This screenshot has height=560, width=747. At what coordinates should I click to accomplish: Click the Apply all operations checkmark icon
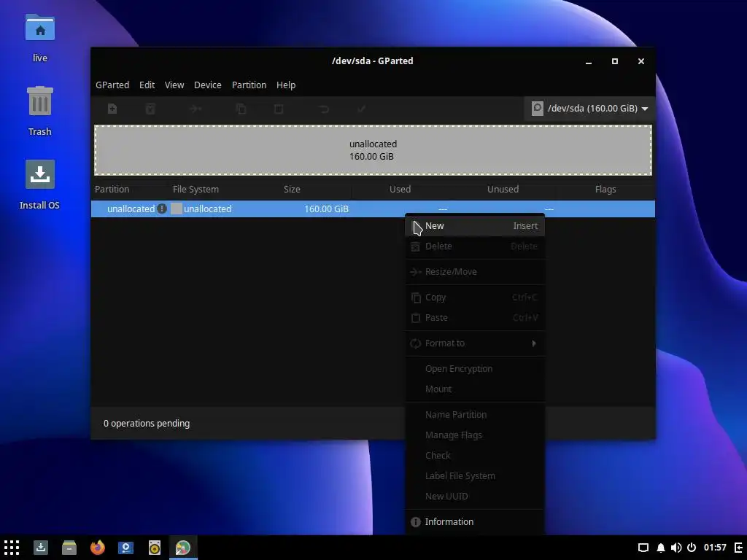(x=362, y=109)
